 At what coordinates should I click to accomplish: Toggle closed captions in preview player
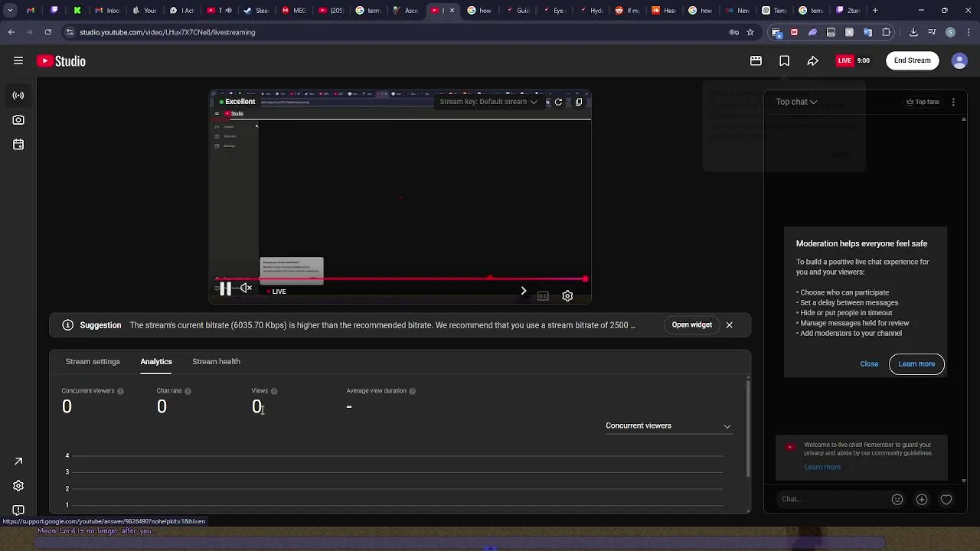[543, 296]
